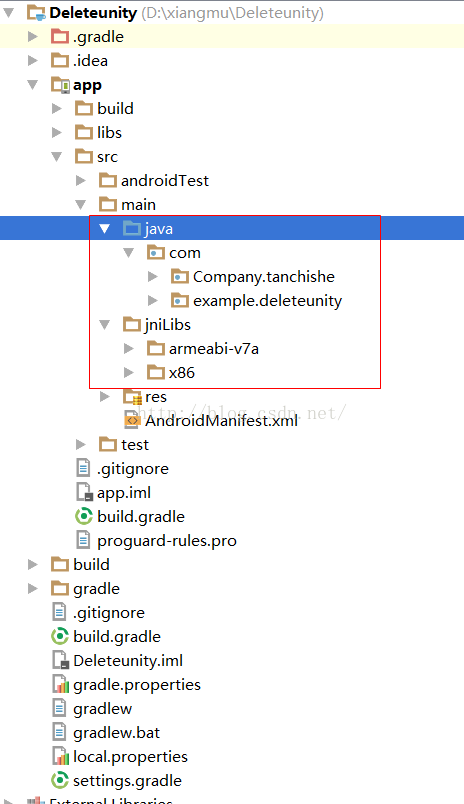The height and width of the screenshot is (804, 464).
Task: Expand the .idea folder arrow
Action: (x=33, y=61)
